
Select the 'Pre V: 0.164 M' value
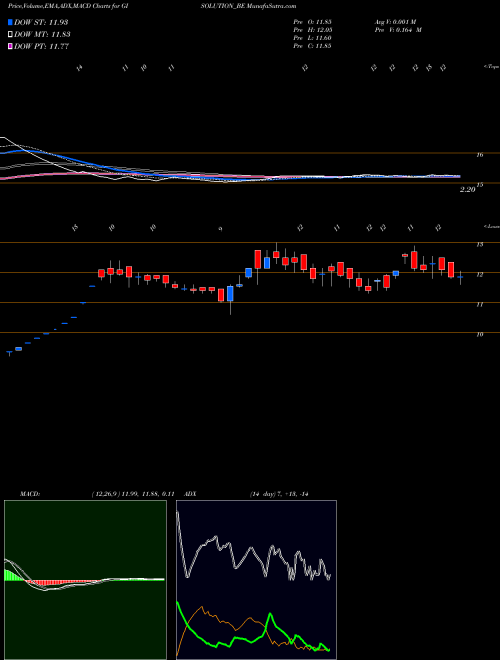[x=398, y=30]
